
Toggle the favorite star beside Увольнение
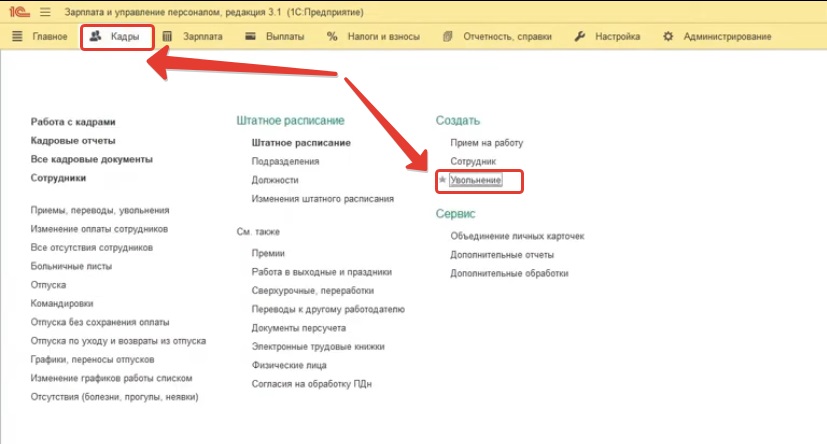[442, 180]
